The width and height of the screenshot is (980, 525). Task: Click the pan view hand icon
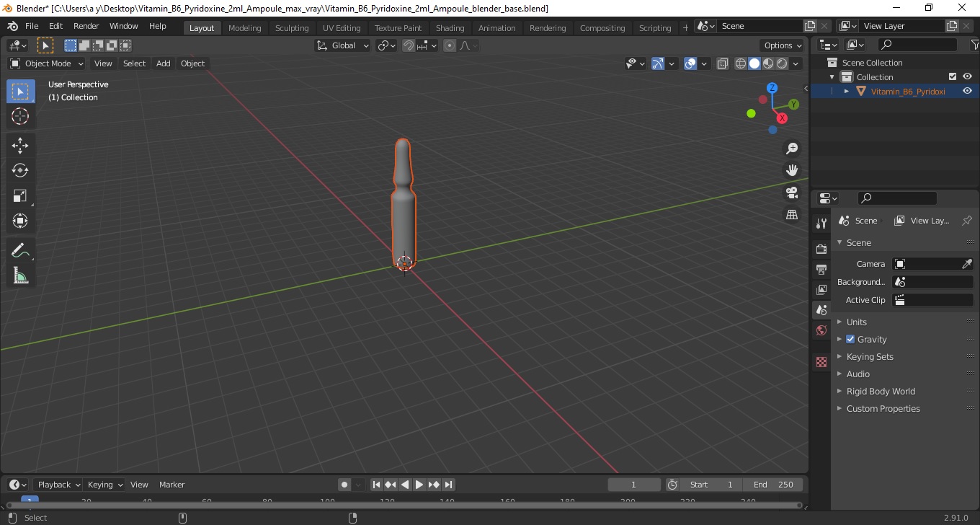(792, 170)
